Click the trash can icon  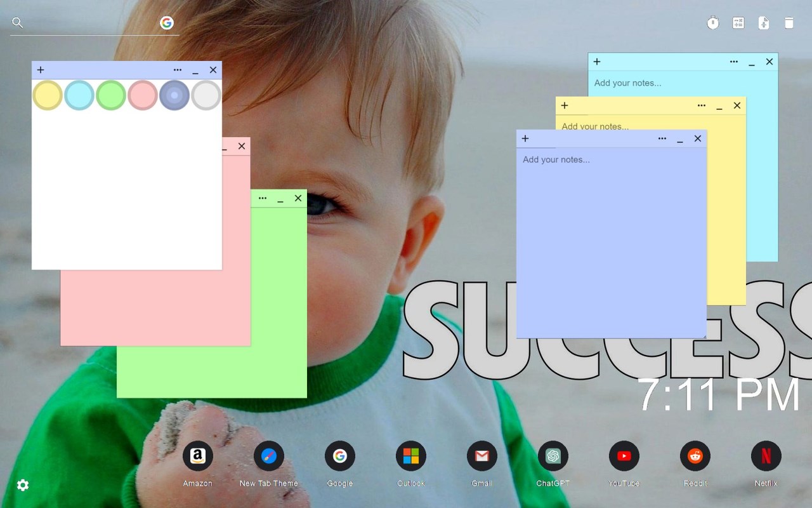point(789,23)
